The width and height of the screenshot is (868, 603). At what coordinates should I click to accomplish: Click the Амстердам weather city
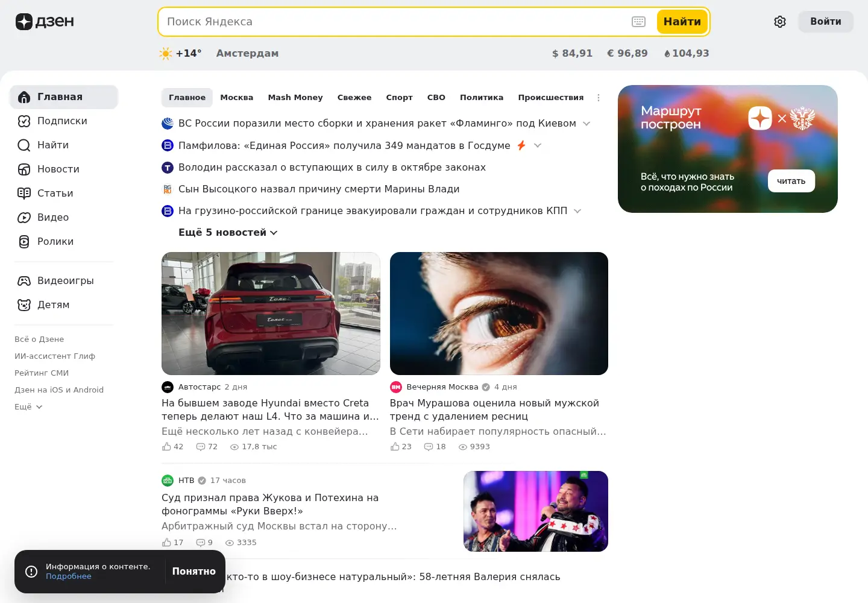[248, 54]
